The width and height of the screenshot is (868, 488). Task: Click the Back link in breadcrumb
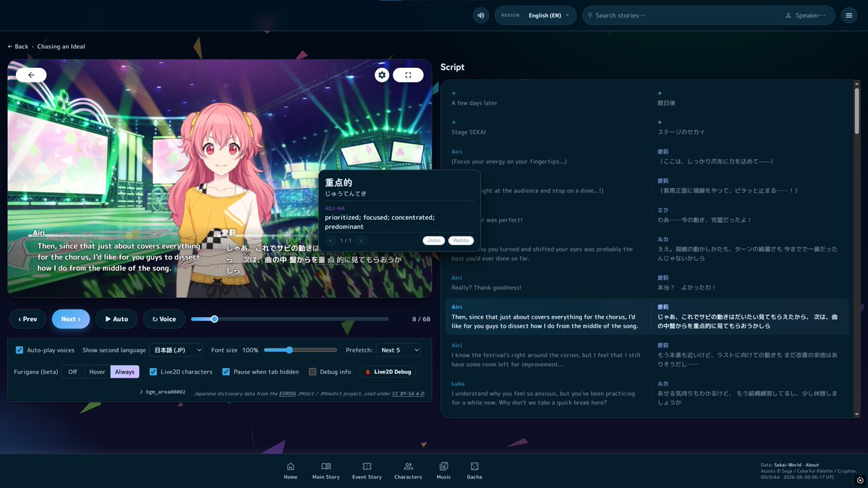pos(18,46)
